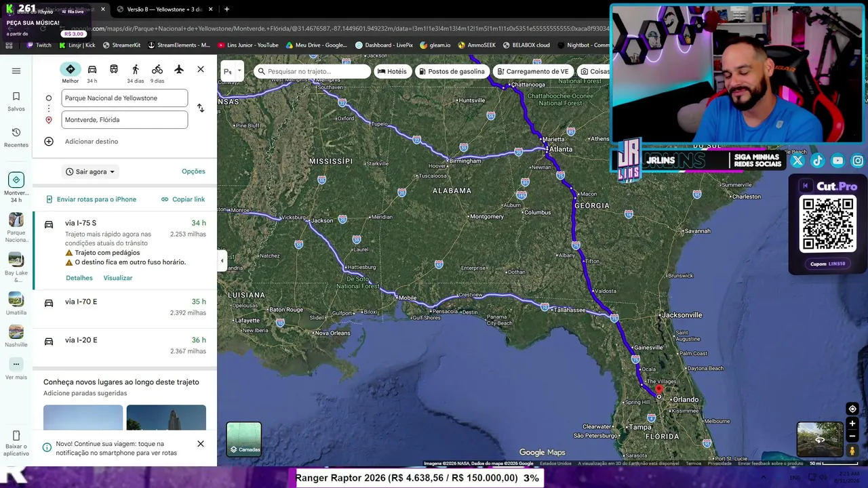The width and height of the screenshot is (868, 488).
Task: Select the via I-70 E route
Action: pos(125,307)
